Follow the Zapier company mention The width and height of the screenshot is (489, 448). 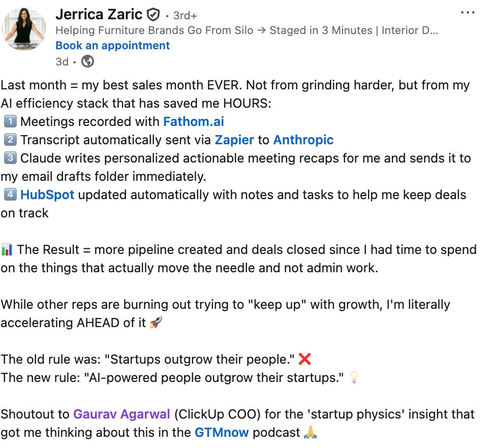(x=234, y=140)
